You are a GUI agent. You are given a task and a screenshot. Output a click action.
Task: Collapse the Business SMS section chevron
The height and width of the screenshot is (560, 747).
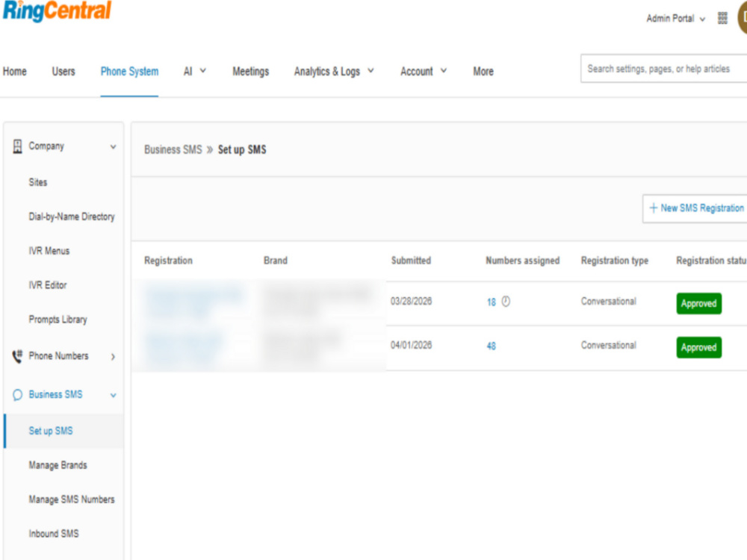pyautogui.click(x=113, y=395)
